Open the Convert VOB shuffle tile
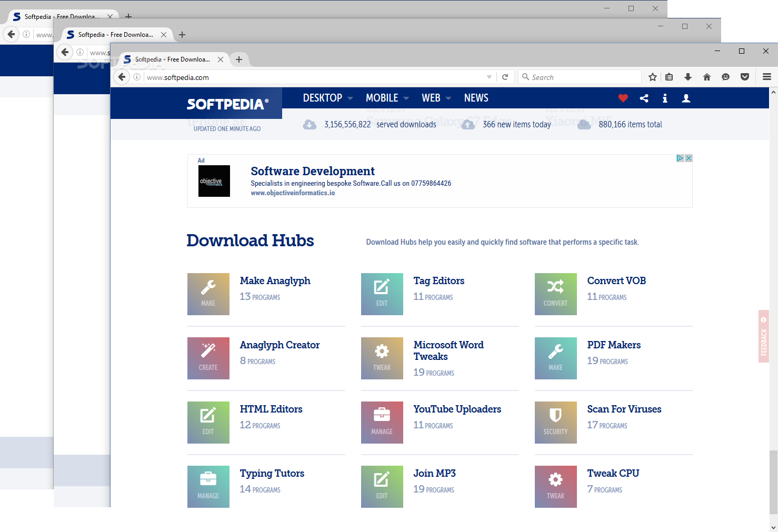This screenshot has height=532, width=778. 556,294
